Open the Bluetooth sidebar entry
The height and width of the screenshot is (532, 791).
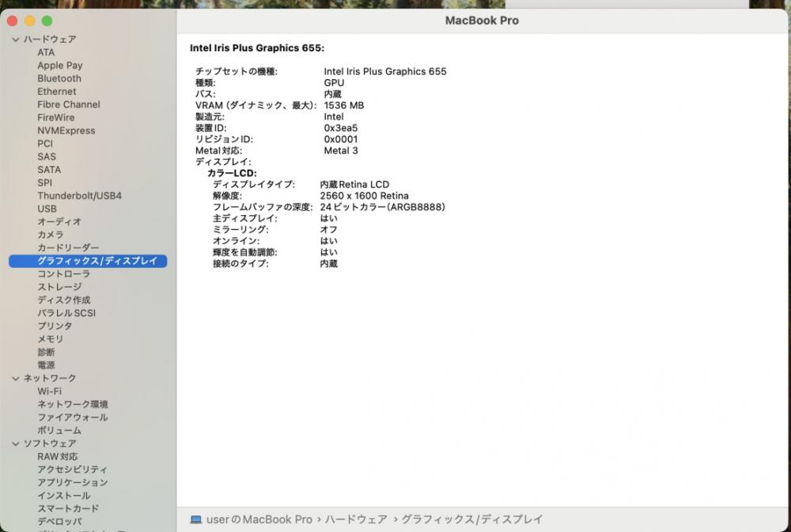pyautogui.click(x=59, y=79)
